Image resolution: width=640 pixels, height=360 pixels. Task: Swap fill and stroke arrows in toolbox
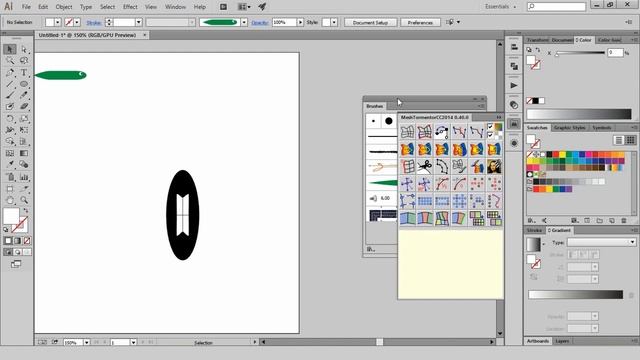25,211
